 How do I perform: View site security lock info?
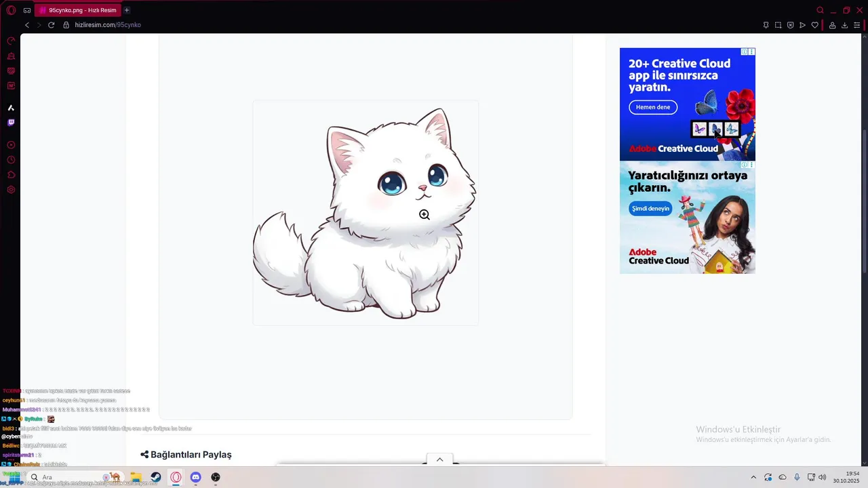[66, 25]
